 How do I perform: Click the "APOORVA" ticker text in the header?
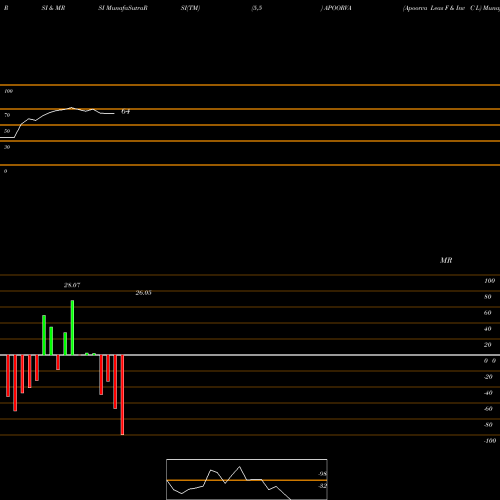338,8
